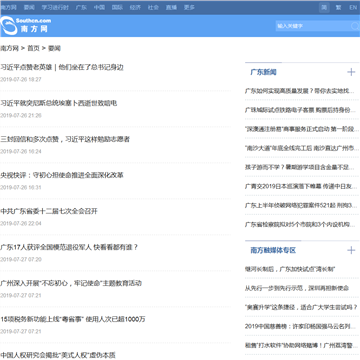Open 学习进行时 in top navigation
Screen dimensions: 360x360
tap(55, 7)
